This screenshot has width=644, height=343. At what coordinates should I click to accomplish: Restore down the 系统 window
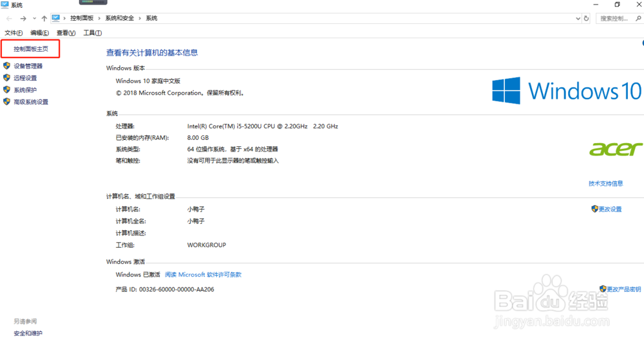click(618, 5)
